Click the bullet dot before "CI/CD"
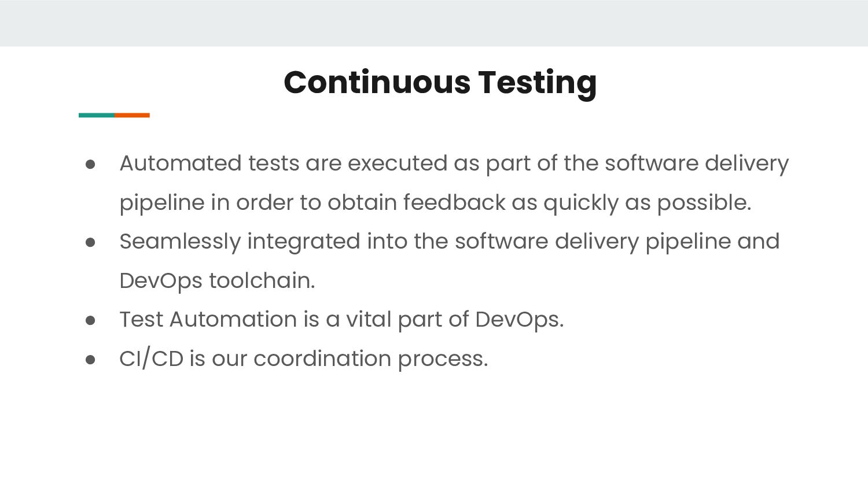The height and width of the screenshot is (488, 868). pos(90,360)
